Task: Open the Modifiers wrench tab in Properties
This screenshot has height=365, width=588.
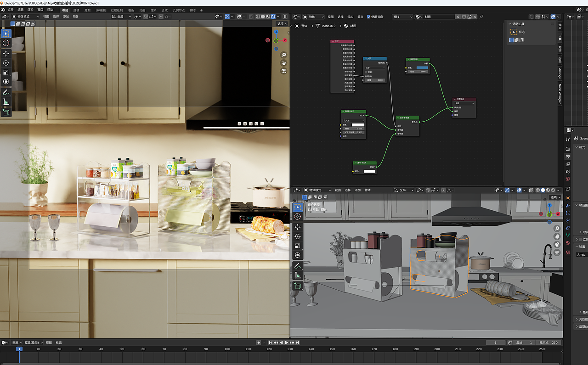Action: (568, 205)
